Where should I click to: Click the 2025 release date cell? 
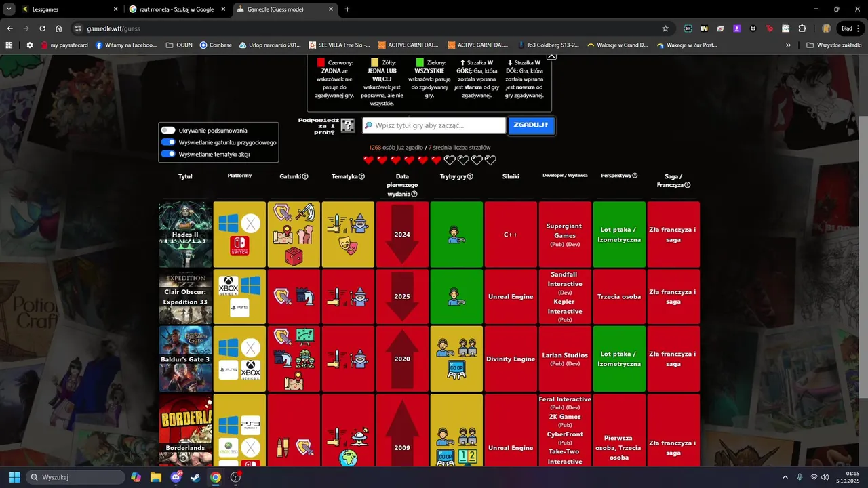[x=402, y=297]
